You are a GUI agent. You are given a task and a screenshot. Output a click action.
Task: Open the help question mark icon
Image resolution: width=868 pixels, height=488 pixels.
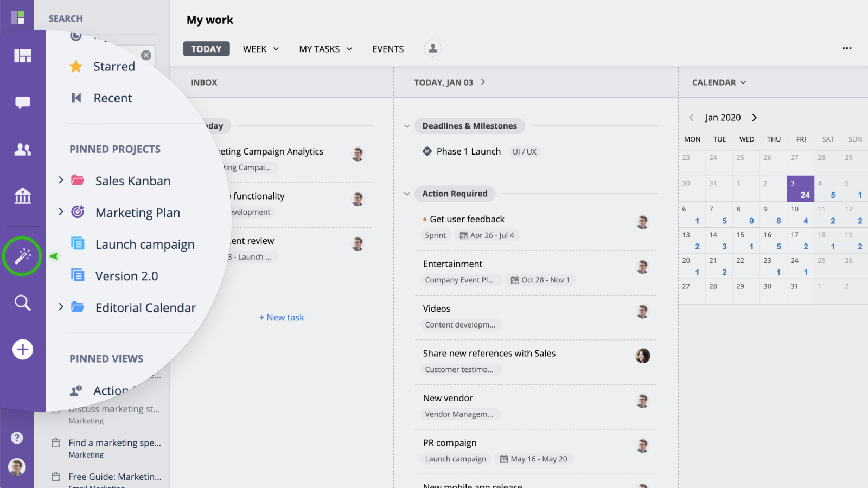tap(17, 438)
